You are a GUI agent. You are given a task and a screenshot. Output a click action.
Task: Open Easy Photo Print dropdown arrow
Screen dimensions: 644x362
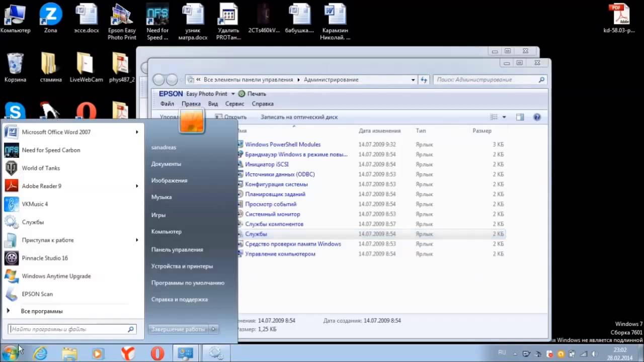pos(232,94)
